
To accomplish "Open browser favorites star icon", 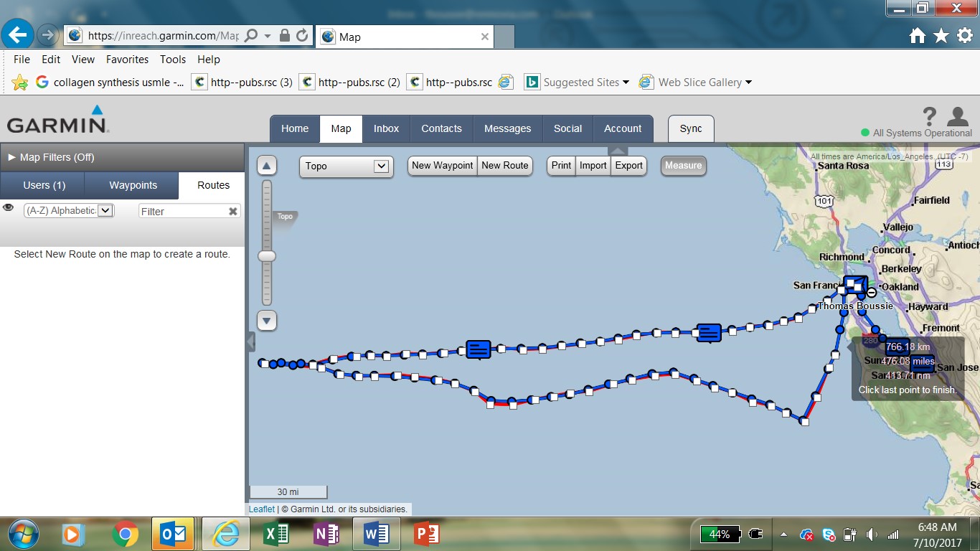I will coord(941,36).
